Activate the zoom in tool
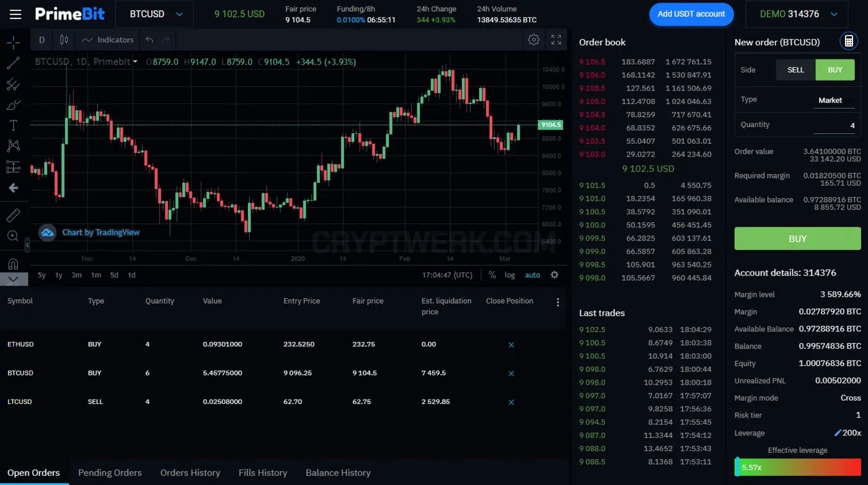This screenshot has width=868, height=485. (x=13, y=236)
